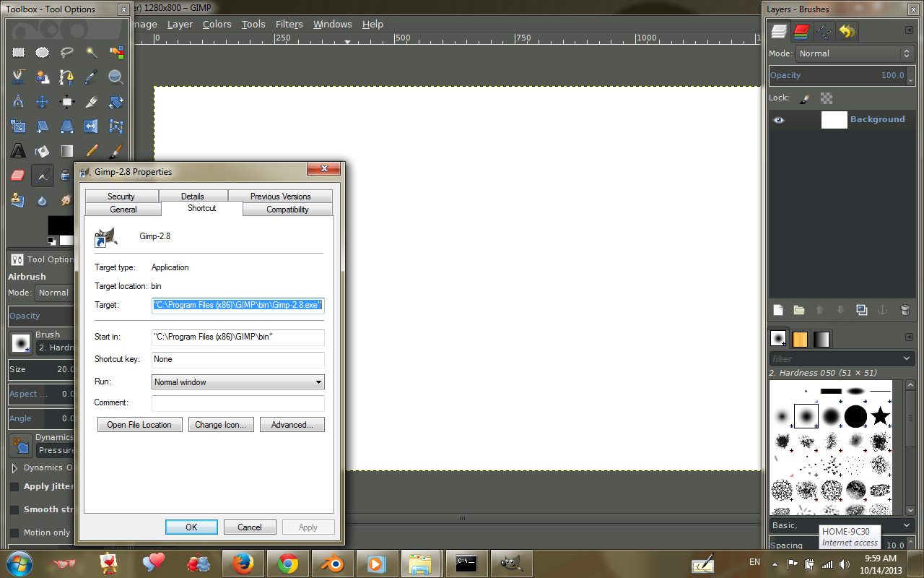Select the Crop knife tool
Image resolution: width=924 pixels, height=578 pixels.
pos(92,101)
